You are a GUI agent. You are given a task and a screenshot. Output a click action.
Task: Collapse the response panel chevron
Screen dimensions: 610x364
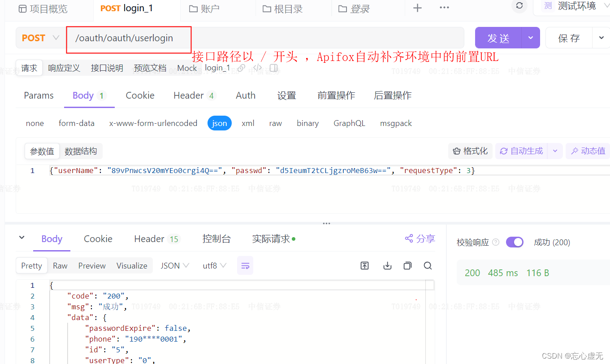22,238
